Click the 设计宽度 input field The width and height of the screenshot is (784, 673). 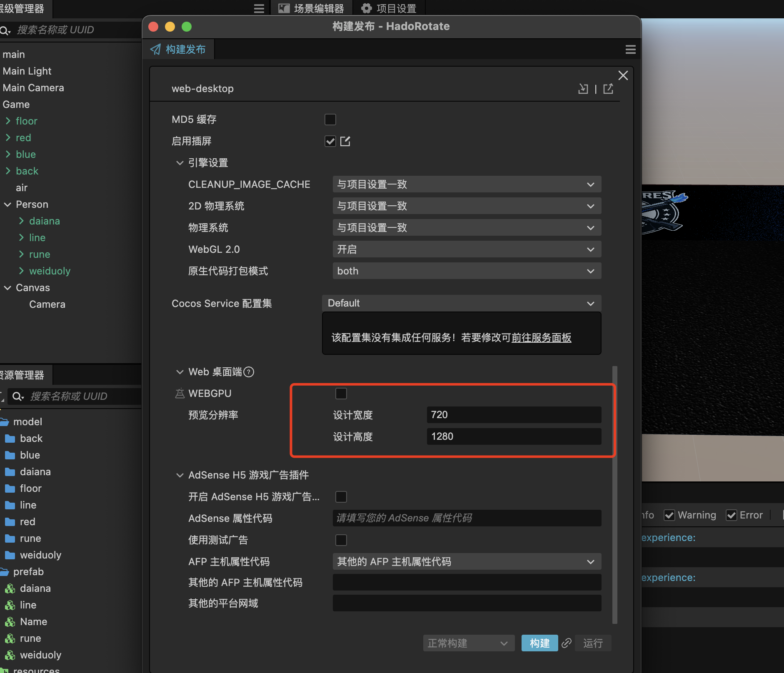point(514,415)
